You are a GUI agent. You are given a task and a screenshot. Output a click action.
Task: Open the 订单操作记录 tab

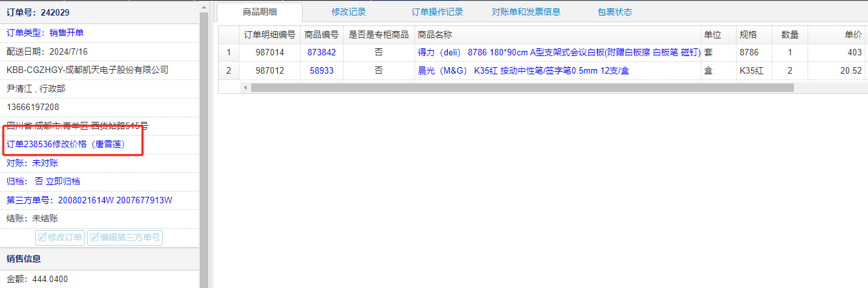coord(437,12)
